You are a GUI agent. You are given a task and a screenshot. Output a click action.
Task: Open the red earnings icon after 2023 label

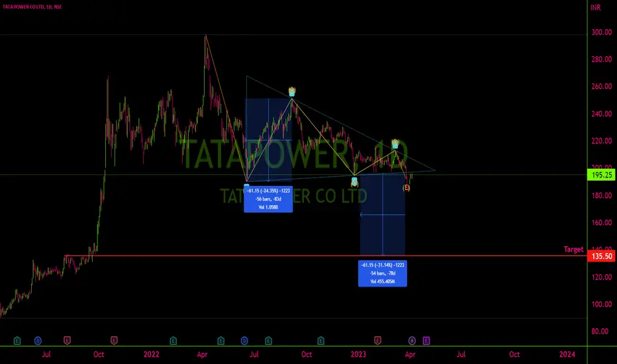click(x=377, y=340)
